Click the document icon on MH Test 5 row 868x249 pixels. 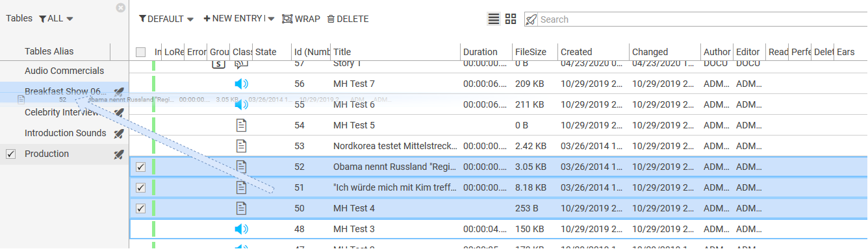pyautogui.click(x=241, y=125)
